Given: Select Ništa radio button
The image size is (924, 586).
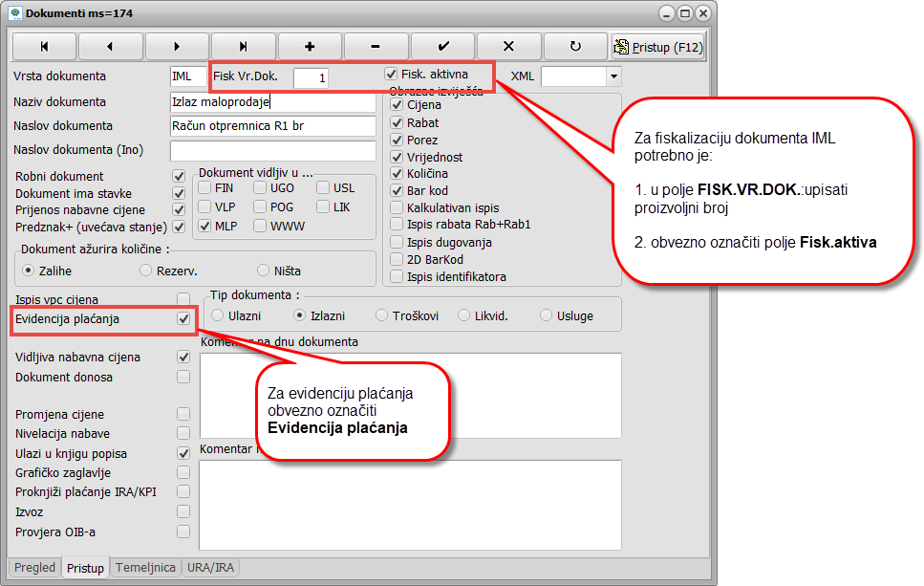Looking at the screenshot, I should [264, 271].
